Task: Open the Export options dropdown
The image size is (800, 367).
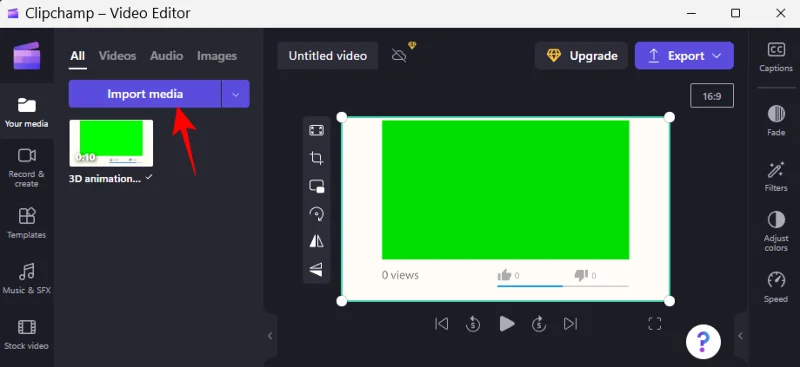Action: [x=717, y=56]
